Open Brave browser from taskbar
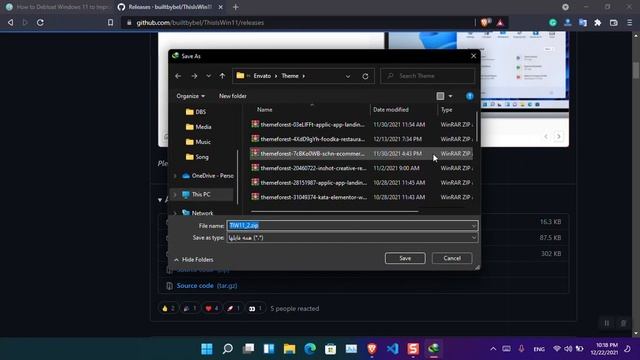 [371, 349]
